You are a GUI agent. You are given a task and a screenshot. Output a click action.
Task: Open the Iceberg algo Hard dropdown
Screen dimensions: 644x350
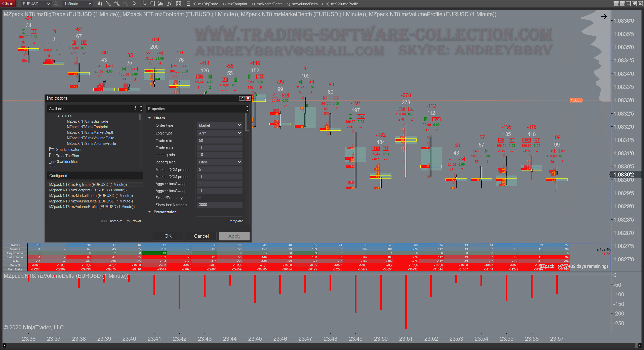click(x=220, y=162)
